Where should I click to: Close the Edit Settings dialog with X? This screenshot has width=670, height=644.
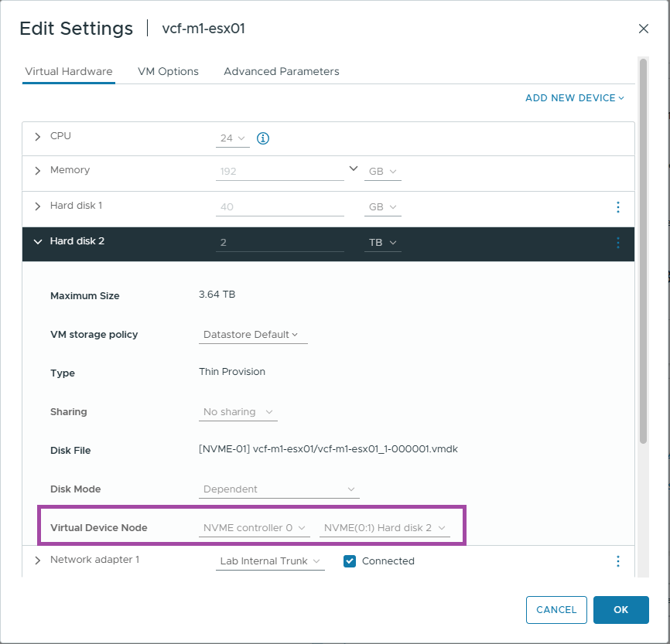(x=643, y=29)
